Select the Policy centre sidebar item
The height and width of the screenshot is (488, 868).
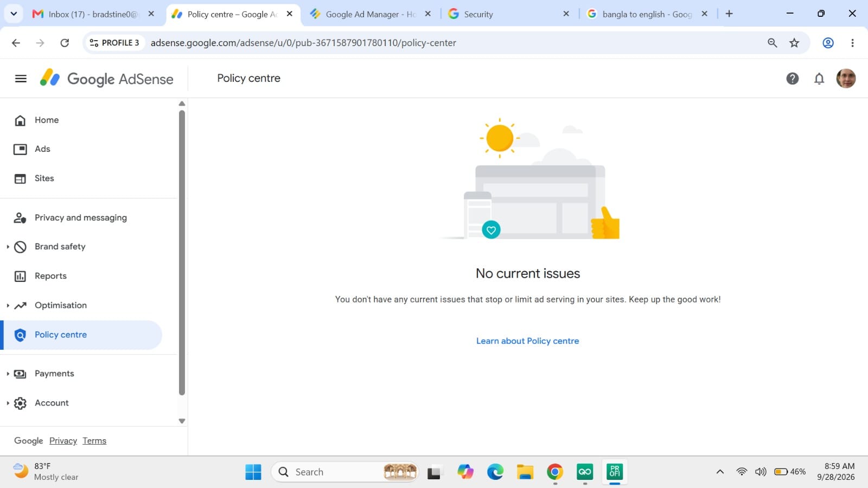[x=81, y=335]
